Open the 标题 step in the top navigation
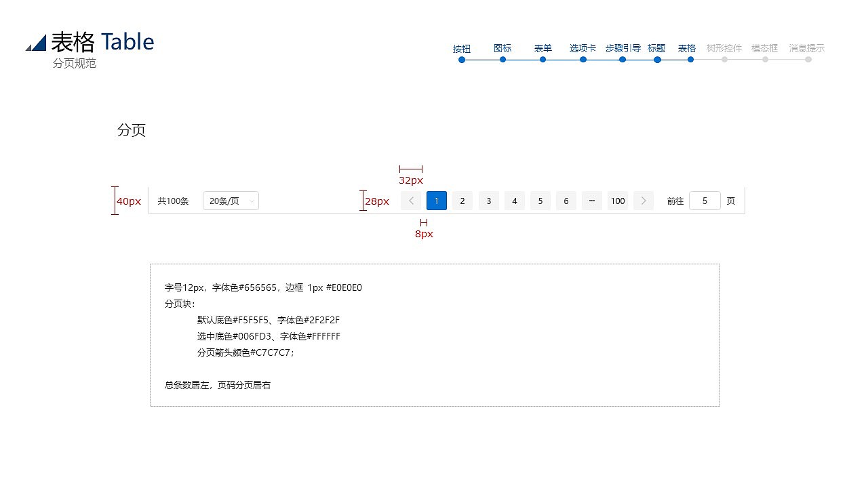868x488 pixels. point(656,48)
